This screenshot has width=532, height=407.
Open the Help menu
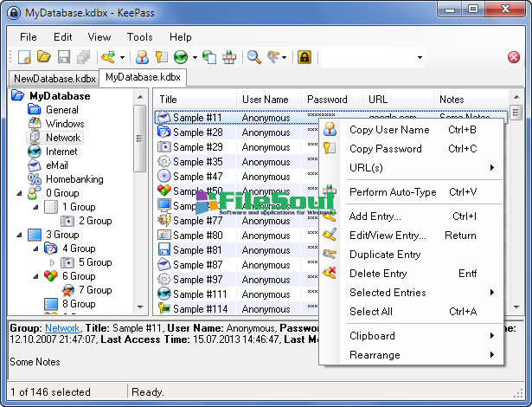click(x=181, y=37)
